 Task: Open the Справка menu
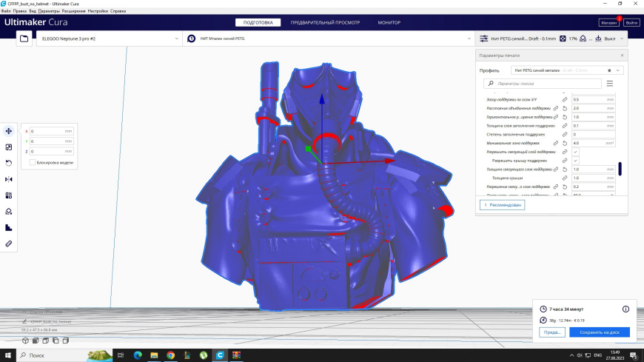pos(118,11)
